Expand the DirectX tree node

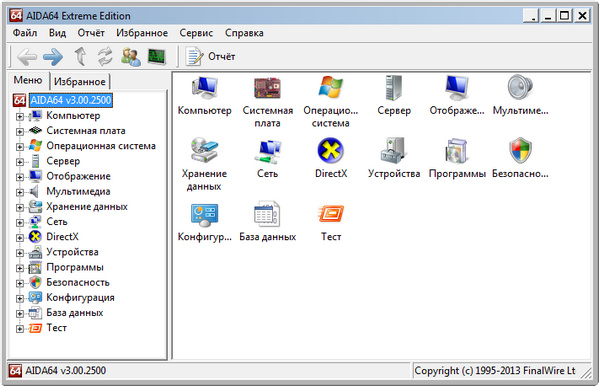click(19, 238)
